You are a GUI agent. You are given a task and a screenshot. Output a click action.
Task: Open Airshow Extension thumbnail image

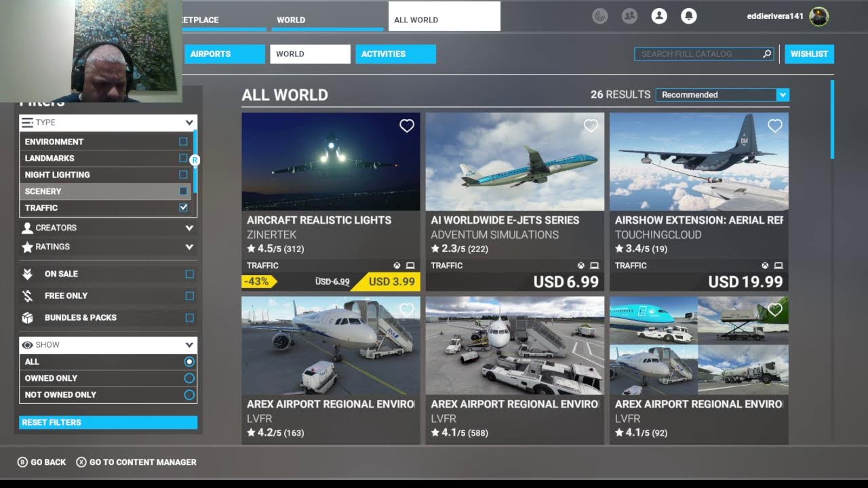[699, 161]
